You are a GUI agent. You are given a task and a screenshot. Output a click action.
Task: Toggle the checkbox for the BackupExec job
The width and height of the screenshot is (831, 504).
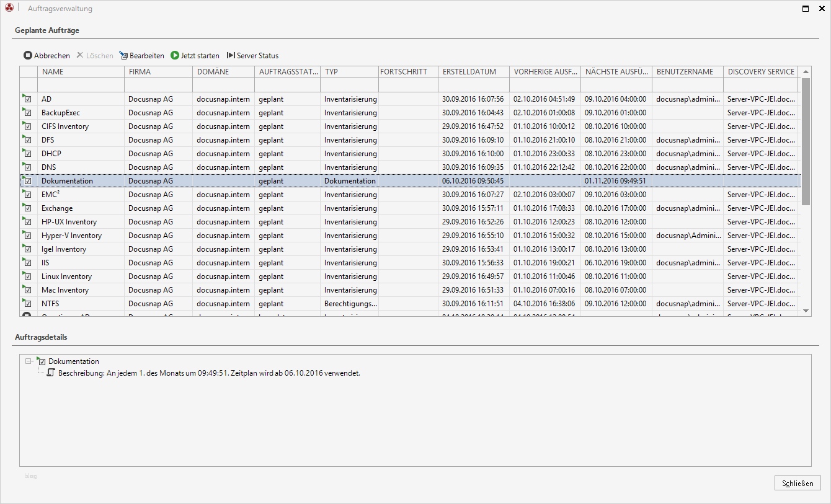(28, 113)
